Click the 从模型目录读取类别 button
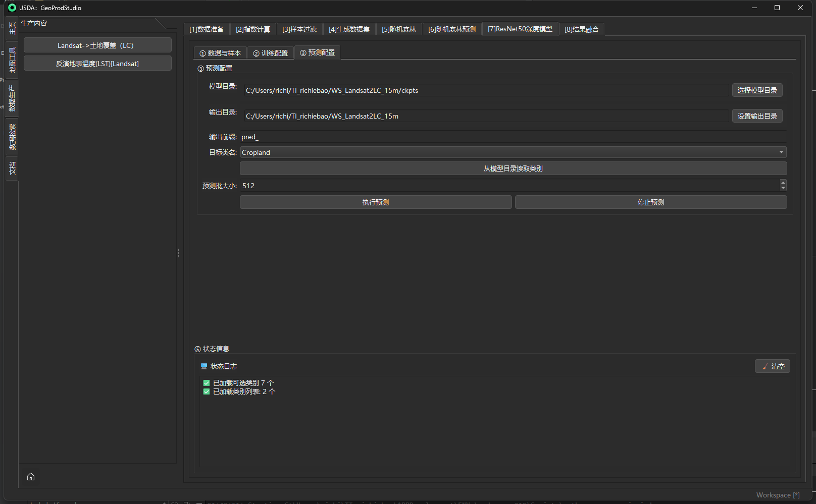 pos(513,169)
